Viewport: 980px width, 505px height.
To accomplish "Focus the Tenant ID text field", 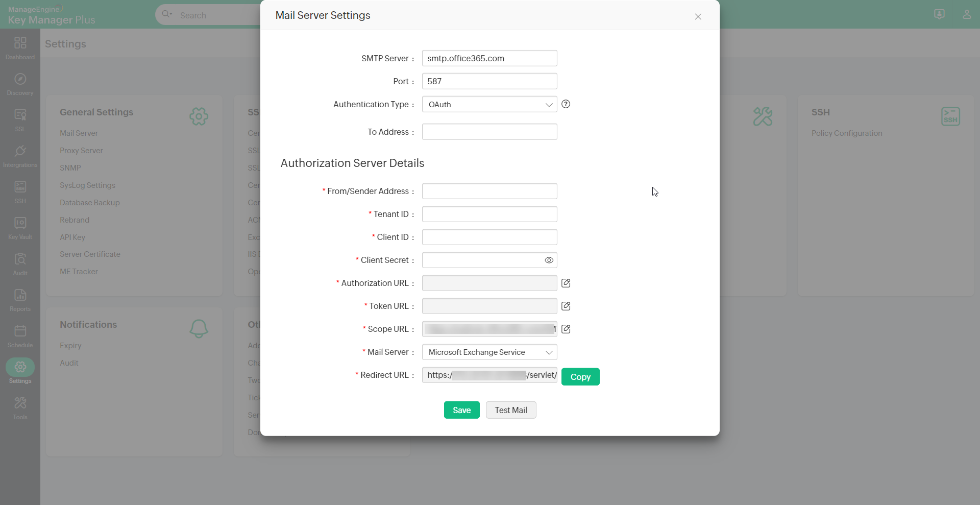I will [489, 214].
